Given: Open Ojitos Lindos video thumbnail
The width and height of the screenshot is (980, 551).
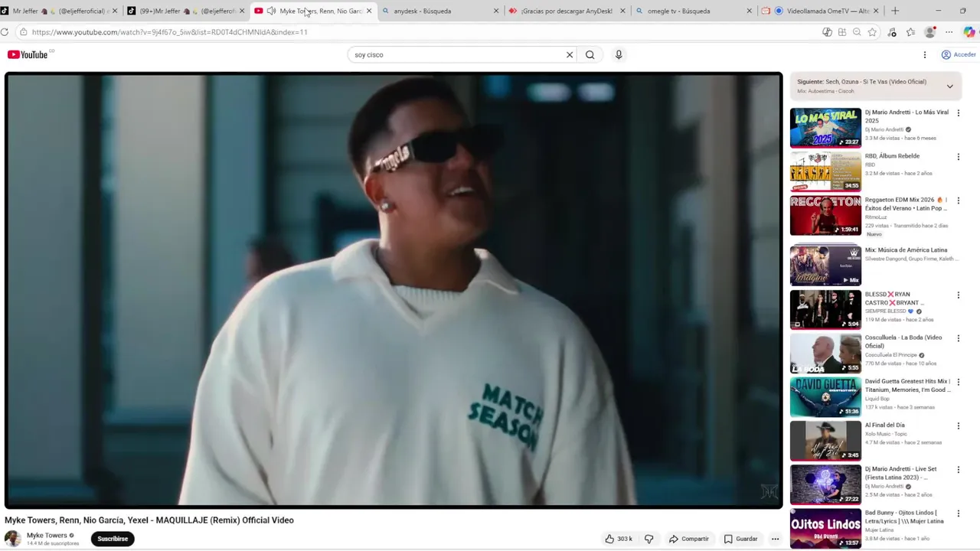Looking at the screenshot, I should click(x=825, y=528).
